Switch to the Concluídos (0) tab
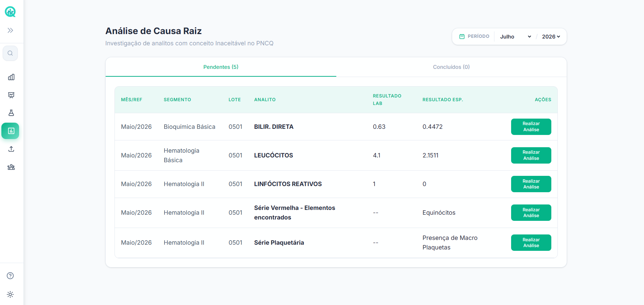Image resolution: width=644 pixels, height=305 pixels. pos(451,67)
